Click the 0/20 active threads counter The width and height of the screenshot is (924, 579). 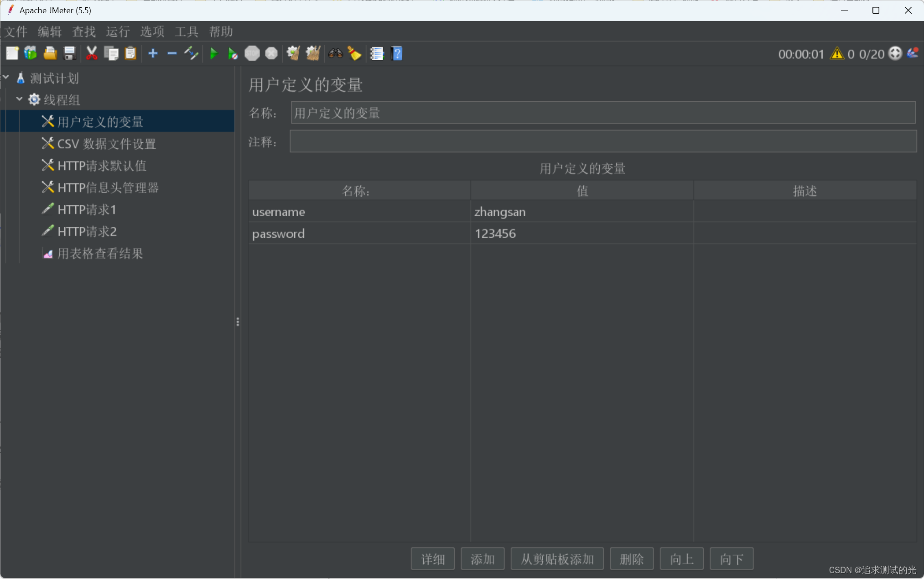pyautogui.click(x=872, y=54)
